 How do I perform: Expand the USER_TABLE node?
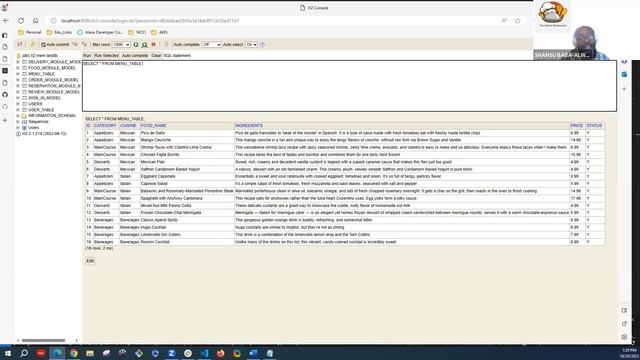click(18, 110)
